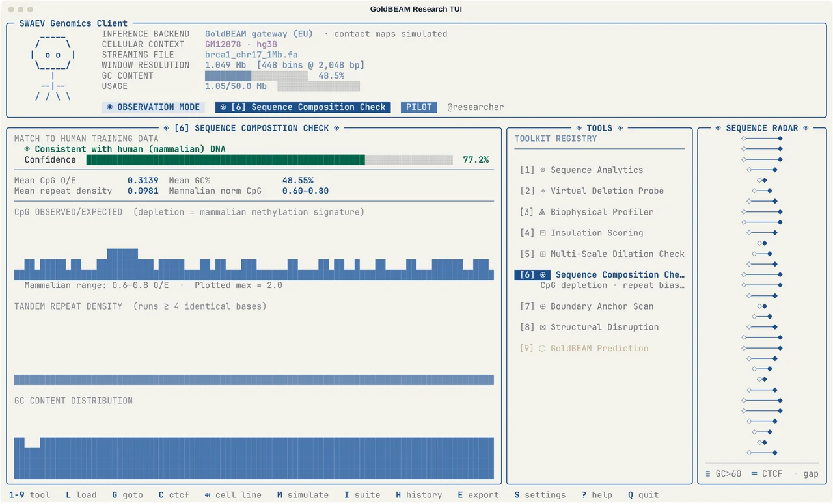Click the Boundary Anchor Scan icon

point(543,306)
